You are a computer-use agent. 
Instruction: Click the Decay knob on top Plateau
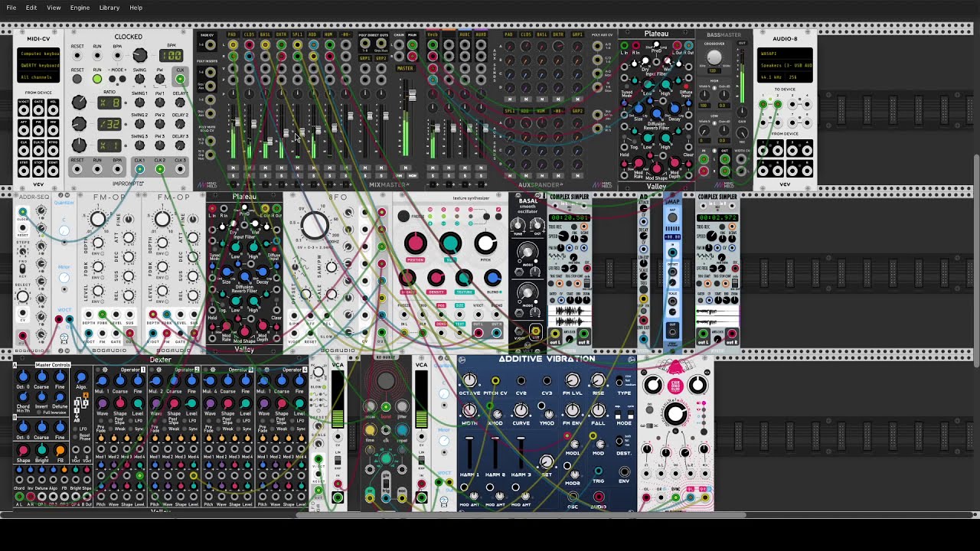pyautogui.click(x=675, y=108)
